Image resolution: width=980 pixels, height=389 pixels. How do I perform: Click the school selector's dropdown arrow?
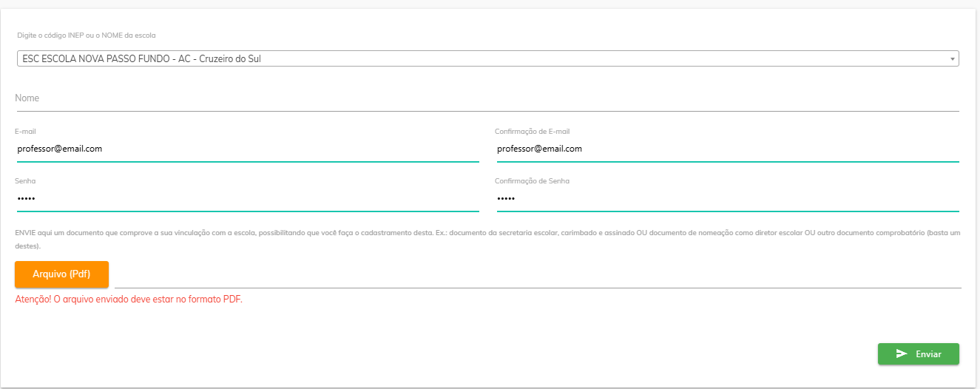[x=952, y=59]
